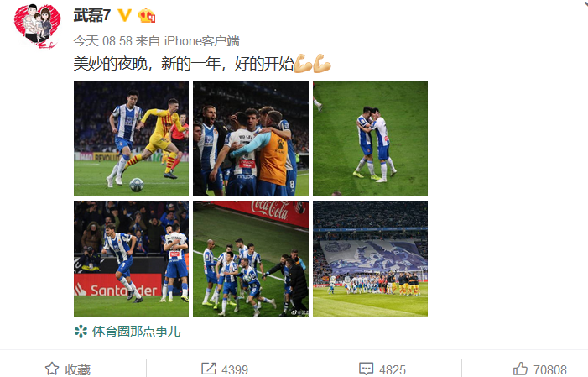Like the post with thumbs-up icon
Image resolution: width=588 pixels, height=377 pixels.
[x=520, y=369]
